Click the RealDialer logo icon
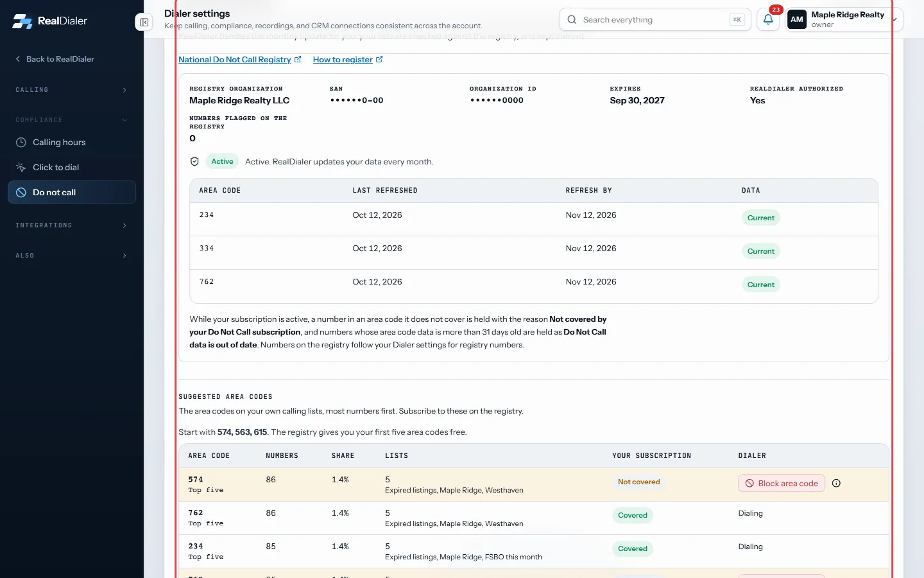 pos(22,21)
